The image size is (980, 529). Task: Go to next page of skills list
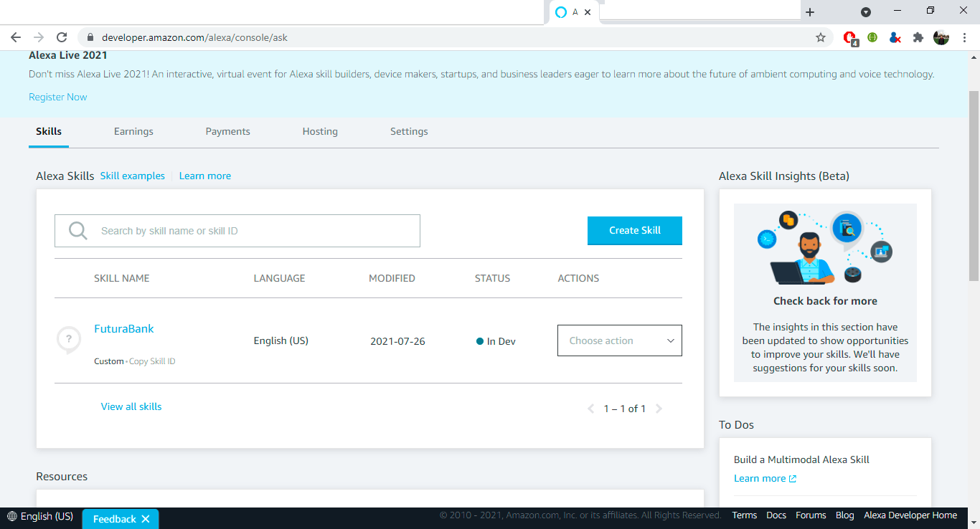(659, 409)
